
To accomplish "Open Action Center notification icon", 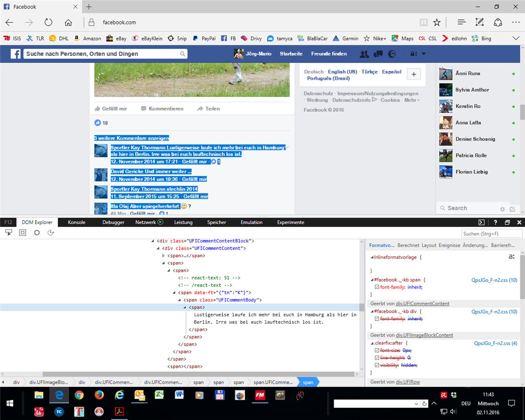I will click(511, 403).
